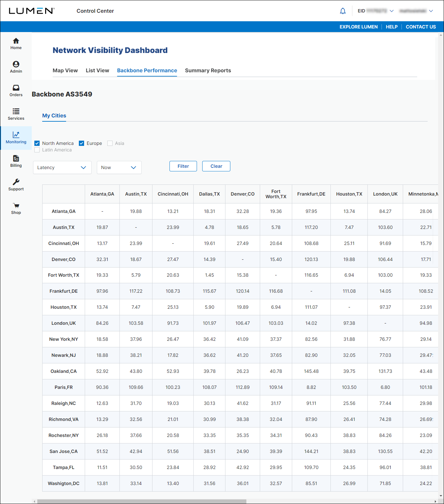444x504 pixels.
Task: Click the vertical scrollbar up arrow
Action: pos(441,35)
